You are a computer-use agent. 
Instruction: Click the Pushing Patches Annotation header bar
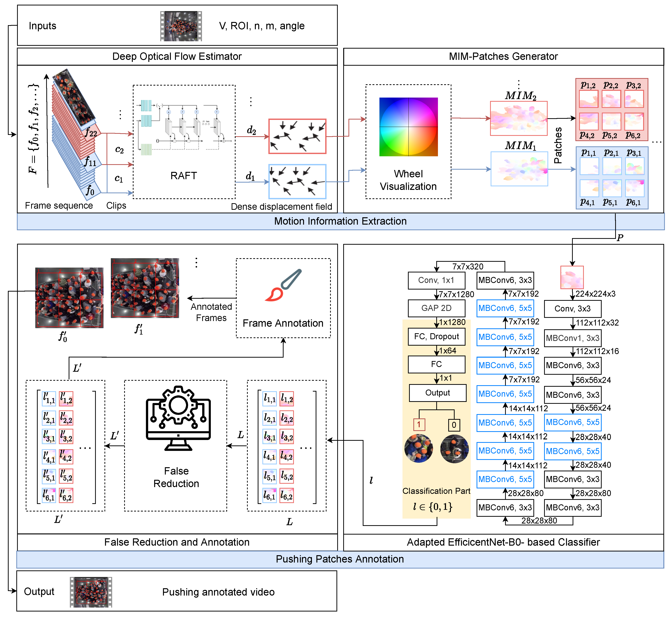[339, 559]
